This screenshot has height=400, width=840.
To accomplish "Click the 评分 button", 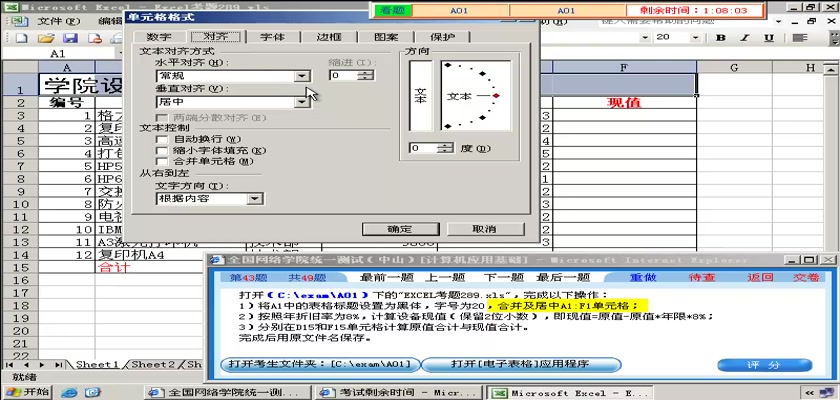I will (764, 365).
